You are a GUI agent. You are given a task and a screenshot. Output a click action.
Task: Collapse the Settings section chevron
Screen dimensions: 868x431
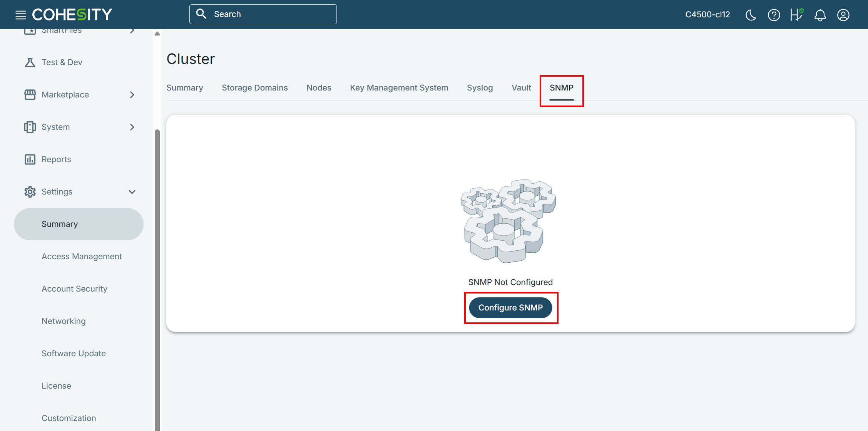(x=132, y=191)
